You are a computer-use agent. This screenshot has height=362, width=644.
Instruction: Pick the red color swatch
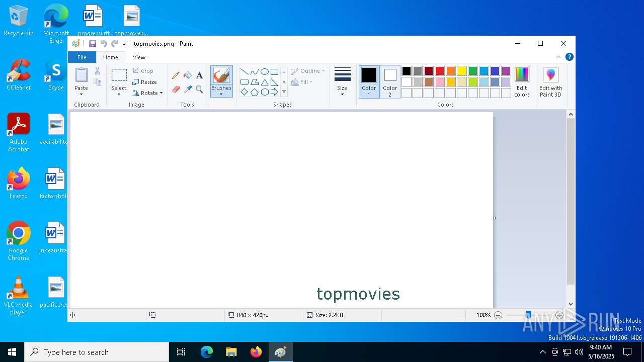[440, 71]
